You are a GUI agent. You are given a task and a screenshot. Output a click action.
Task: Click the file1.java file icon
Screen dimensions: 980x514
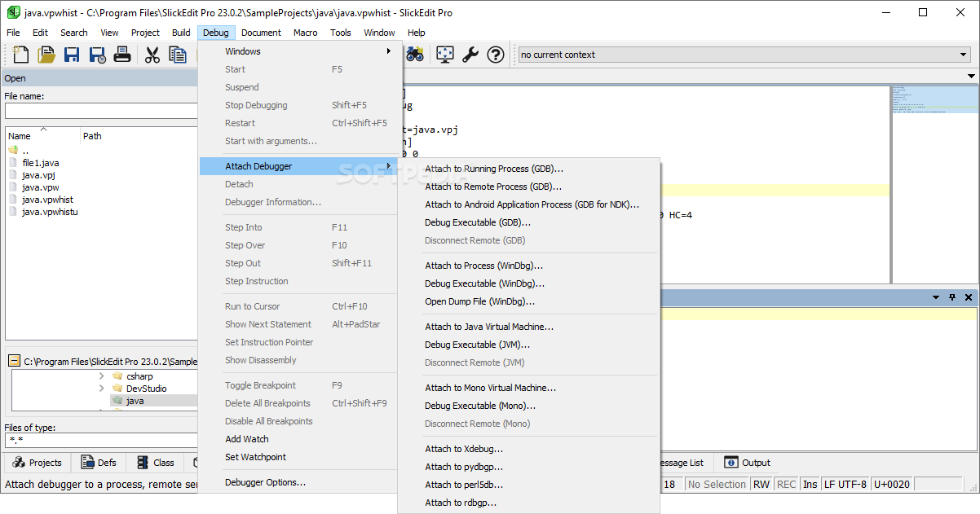[x=13, y=163]
